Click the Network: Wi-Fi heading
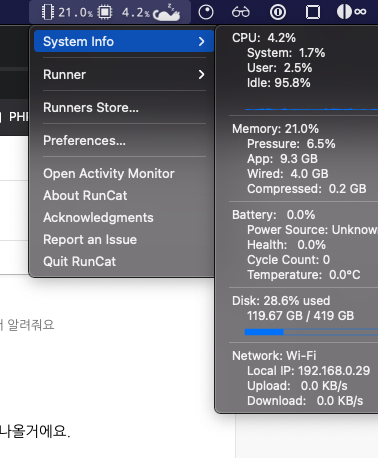378x458 pixels. click(x=274, y=356)
